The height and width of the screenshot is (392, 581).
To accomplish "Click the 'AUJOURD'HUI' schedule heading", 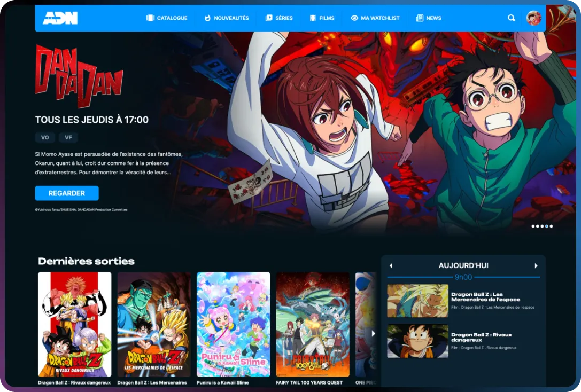I will [463, 266].
